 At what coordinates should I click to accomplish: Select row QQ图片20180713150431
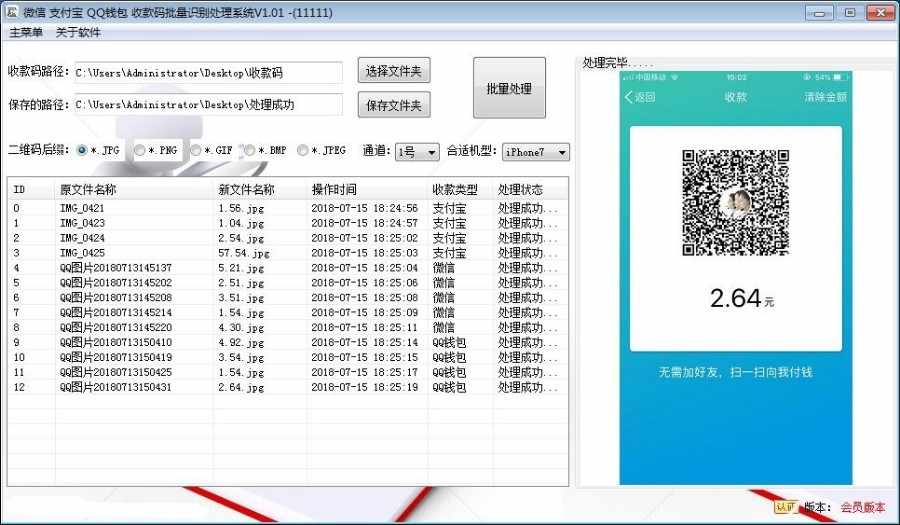(288, 387)
